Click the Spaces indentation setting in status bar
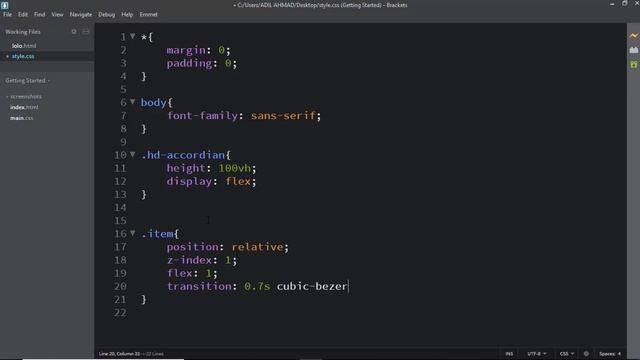 click(x=610, y=353)
